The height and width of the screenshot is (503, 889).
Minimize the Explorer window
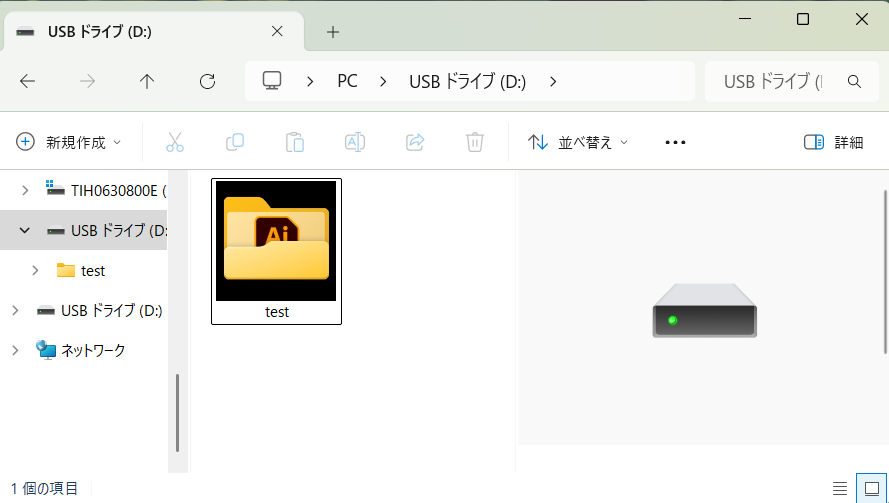click(745, 19)
